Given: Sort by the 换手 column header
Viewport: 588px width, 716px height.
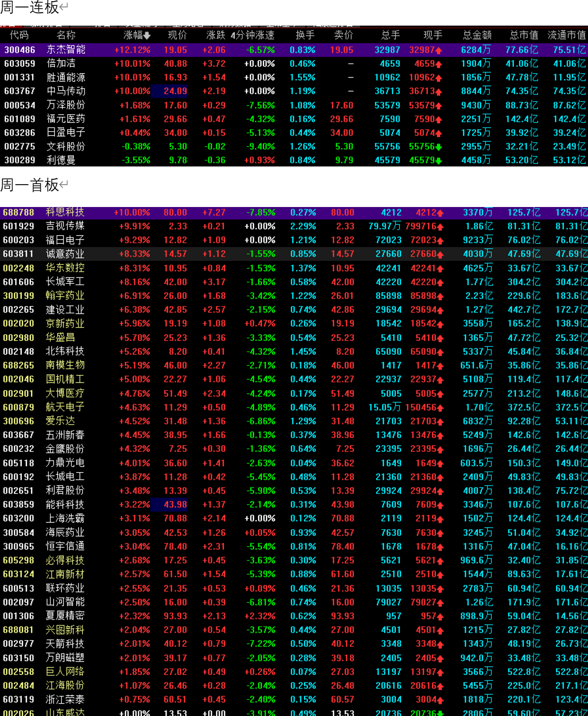Looking at the screenshot, I should (305, 35).
